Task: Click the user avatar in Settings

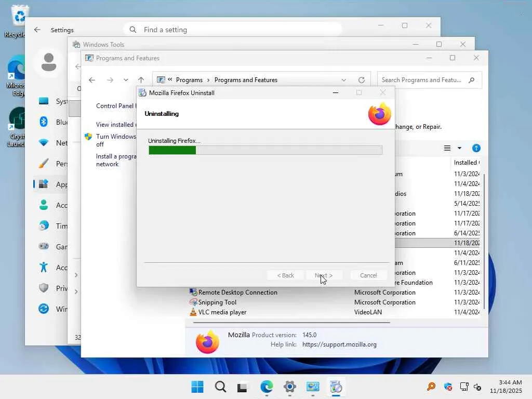Action: click(49, 62)
